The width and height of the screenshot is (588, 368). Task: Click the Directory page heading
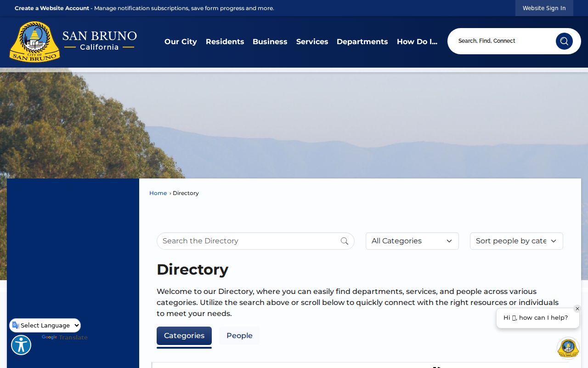click(192, 270)
